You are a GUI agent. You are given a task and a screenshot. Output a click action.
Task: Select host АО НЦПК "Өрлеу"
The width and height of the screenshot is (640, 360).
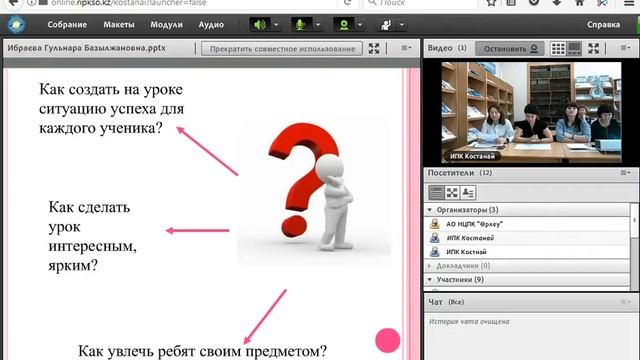527,224
